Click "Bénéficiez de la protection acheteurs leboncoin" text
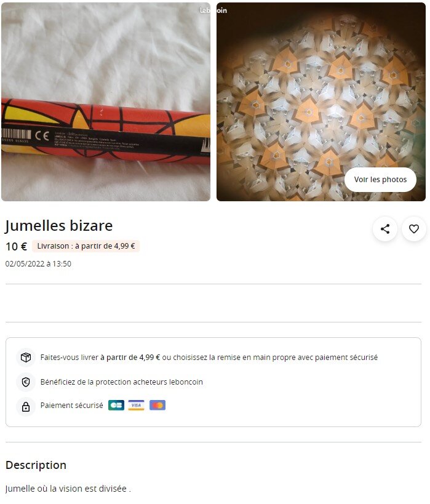The height and width of the screenshot is (504, 430). point(122,382)
